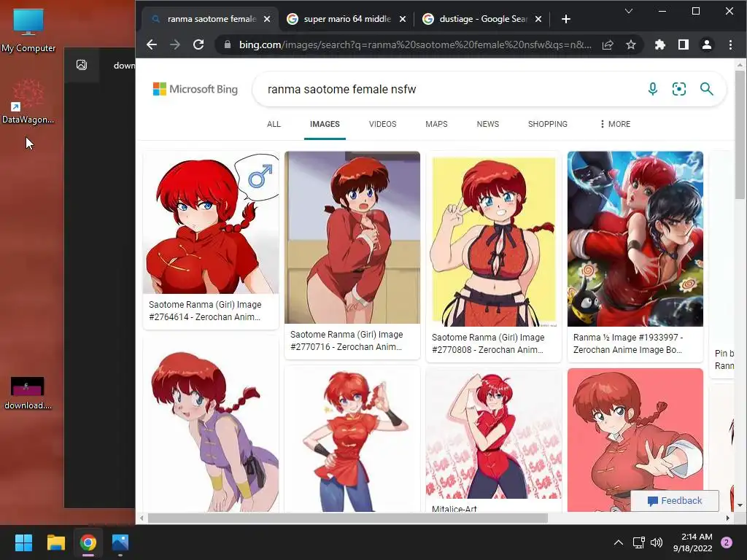Open result Image #2770716 caption link
This screenshot has width=747, height=560.
(347, 341)
